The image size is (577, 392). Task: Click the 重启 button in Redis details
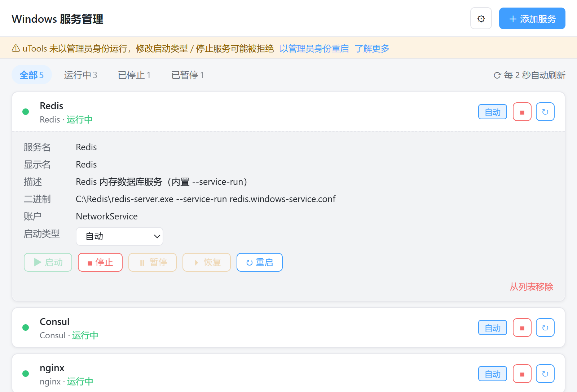point(260,262)
